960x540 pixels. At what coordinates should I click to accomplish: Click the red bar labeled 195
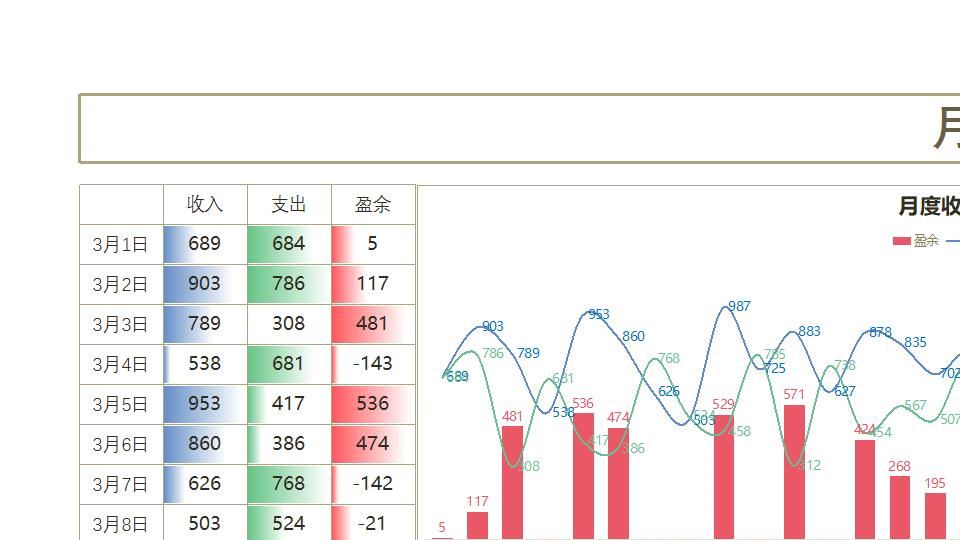(x=935, y=516)
